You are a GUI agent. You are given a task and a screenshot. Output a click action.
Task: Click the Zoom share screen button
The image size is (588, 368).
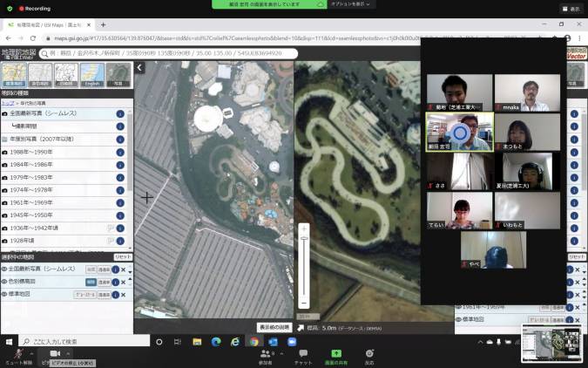pyautogui.click(x=336, y=358)
